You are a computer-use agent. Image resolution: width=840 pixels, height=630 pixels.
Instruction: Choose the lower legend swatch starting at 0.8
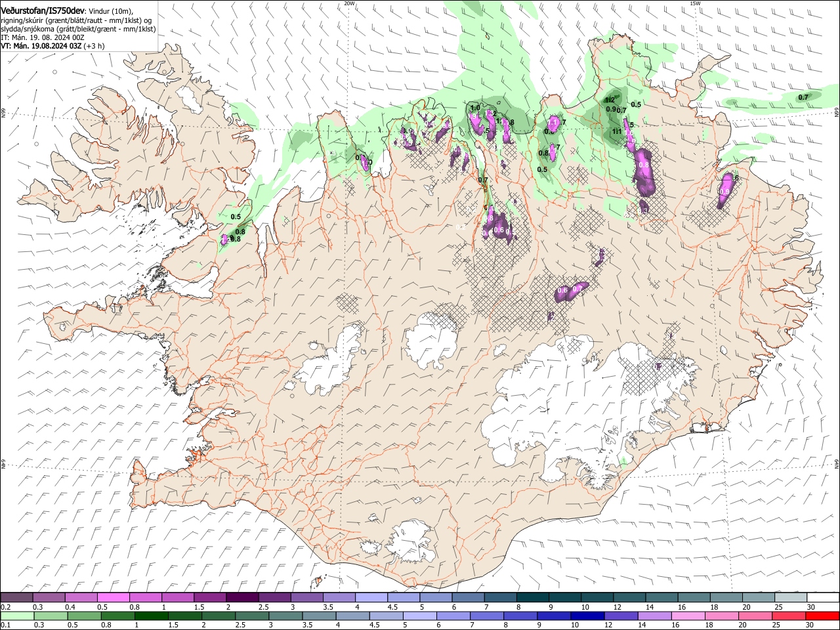[x=117, y=616]
